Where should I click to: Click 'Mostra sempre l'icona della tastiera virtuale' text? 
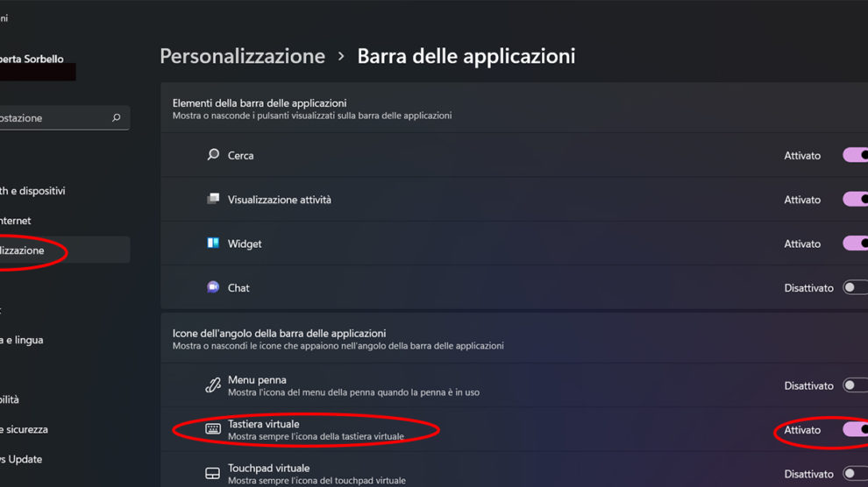tap(317, 437)
